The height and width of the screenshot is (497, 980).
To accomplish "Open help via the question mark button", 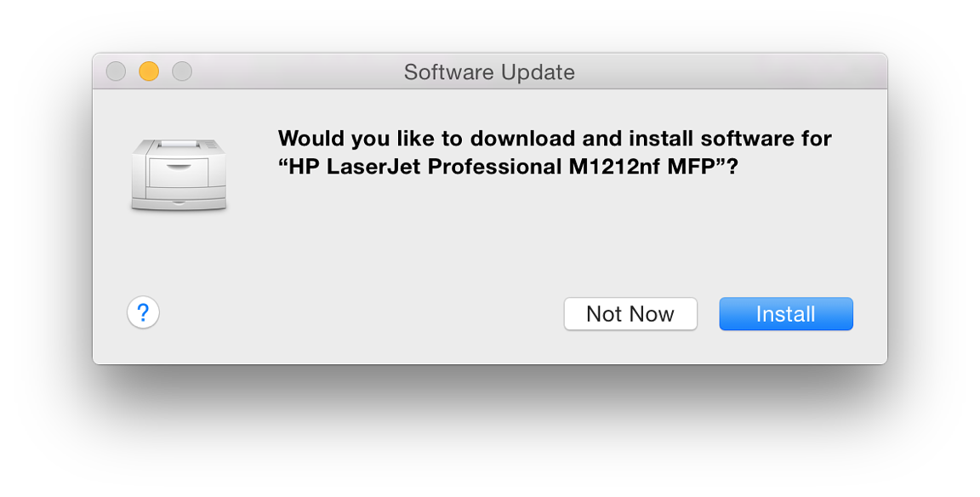I will (x=143, y=312).
